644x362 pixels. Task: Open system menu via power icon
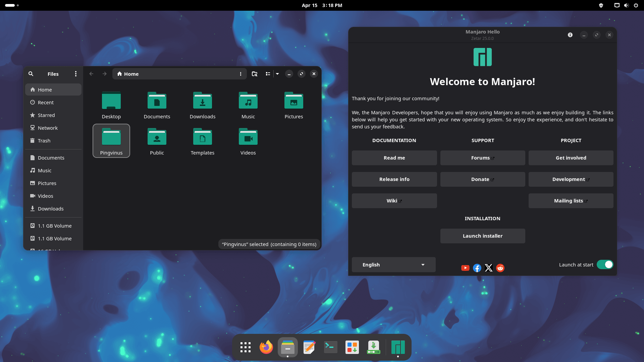click(636, 5)
